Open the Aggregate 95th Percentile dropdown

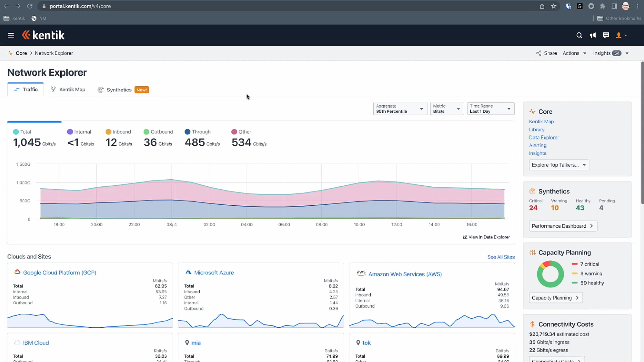[400, 109]
